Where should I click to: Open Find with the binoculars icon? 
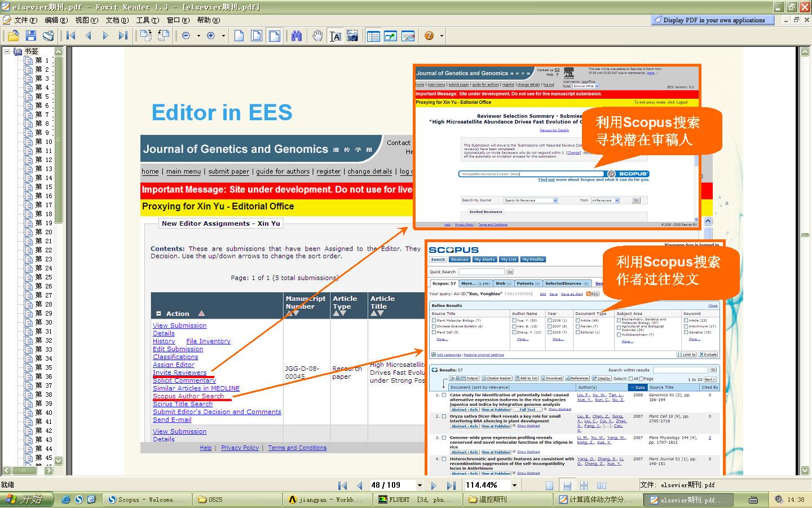point(297,36)
